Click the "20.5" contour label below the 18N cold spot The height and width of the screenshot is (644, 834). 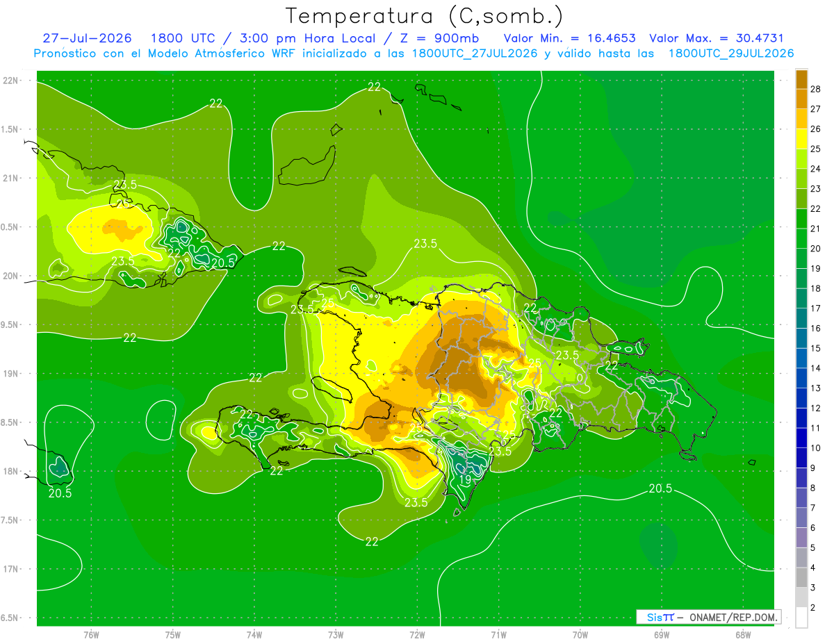click(x=60, y=493)
